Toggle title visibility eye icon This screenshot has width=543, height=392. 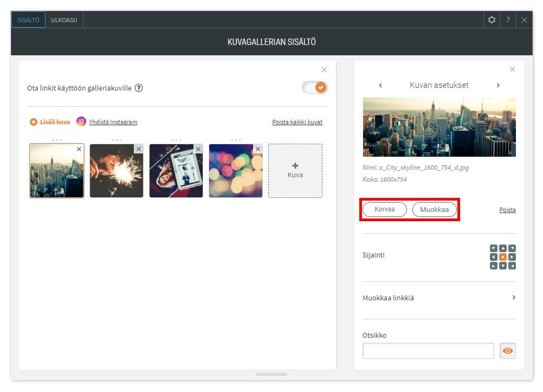pos(507,351)
